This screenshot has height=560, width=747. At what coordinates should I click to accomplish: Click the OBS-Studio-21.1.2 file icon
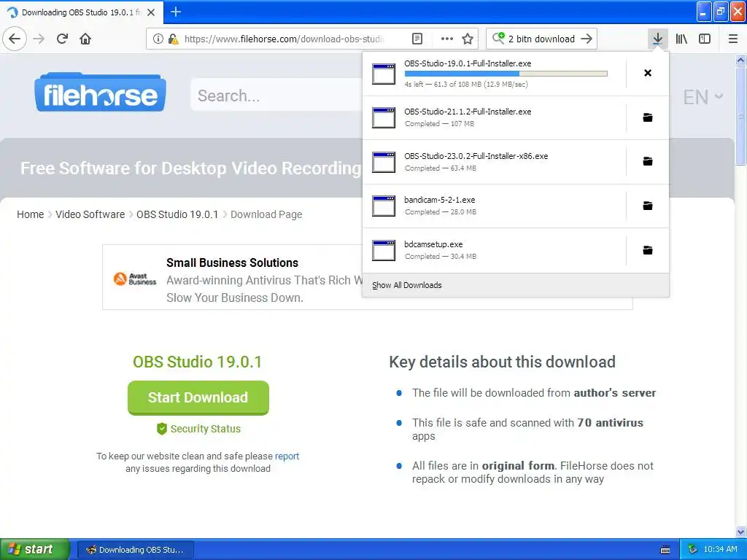point(384,117)
